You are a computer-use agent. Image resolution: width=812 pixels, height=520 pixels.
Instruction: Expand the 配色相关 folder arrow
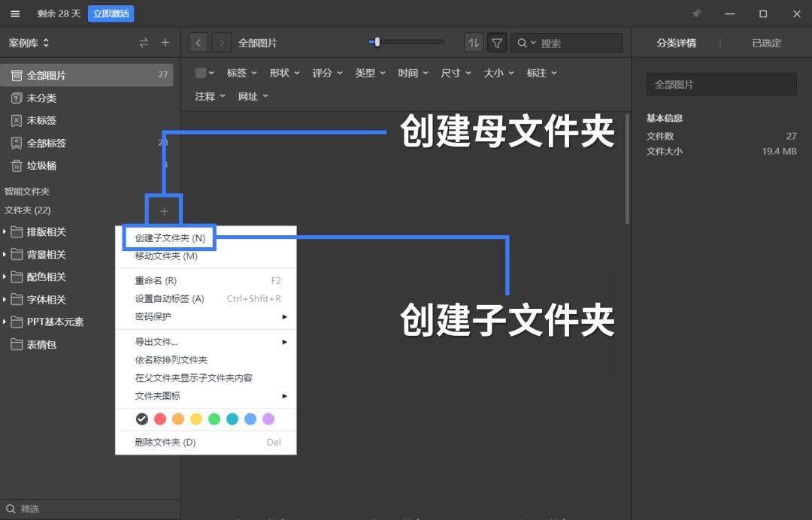point(5,277)
